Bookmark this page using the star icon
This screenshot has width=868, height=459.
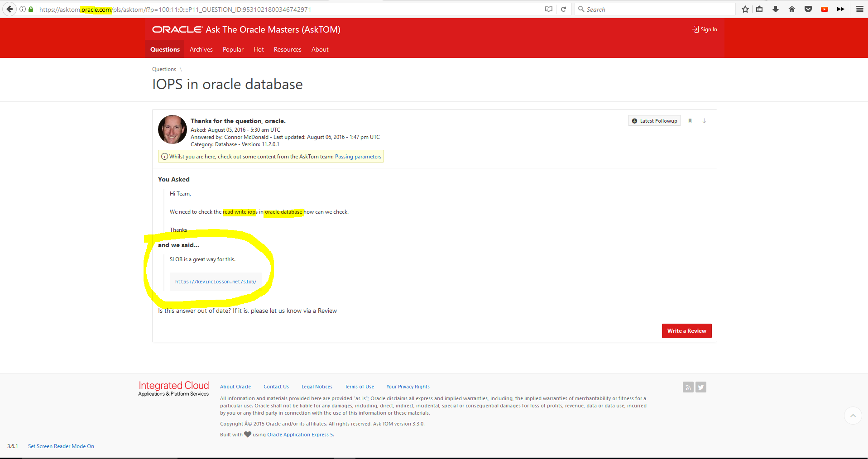pos(745,9)
